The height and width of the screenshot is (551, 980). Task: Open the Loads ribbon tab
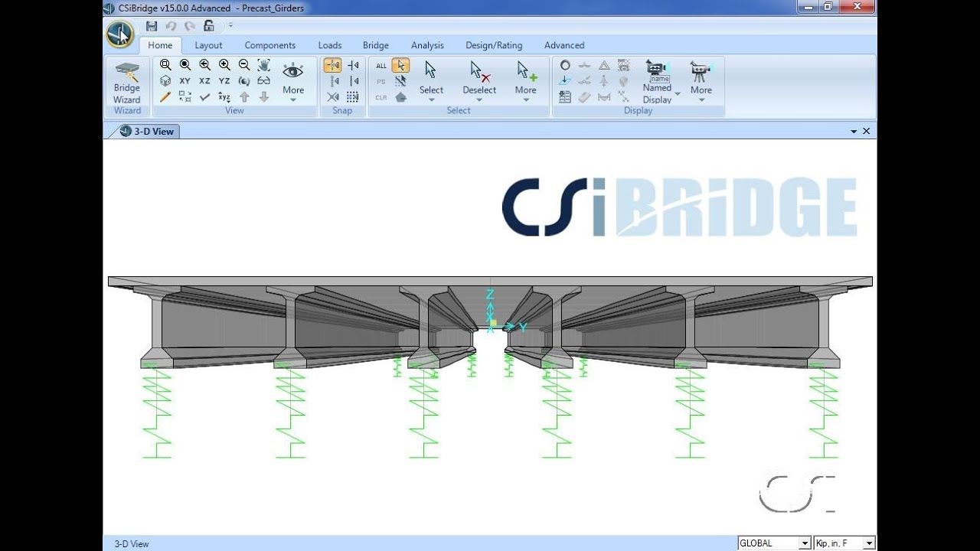pyautogui.click(x=330, y=45)
